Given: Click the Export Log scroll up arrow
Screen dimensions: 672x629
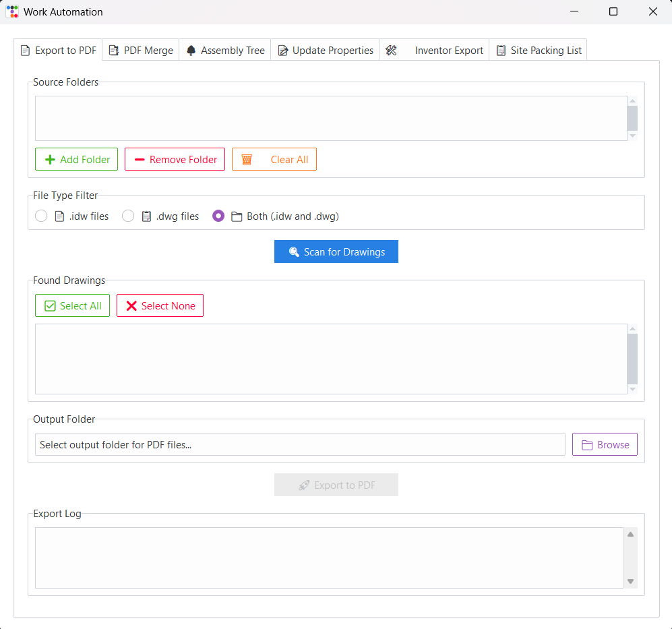Looking at the screenshot, I should click(630, 534).
